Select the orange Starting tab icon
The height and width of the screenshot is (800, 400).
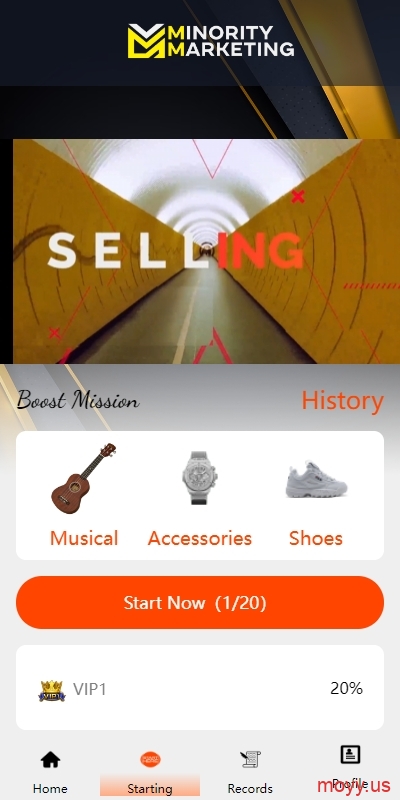(x=150, y=759)
